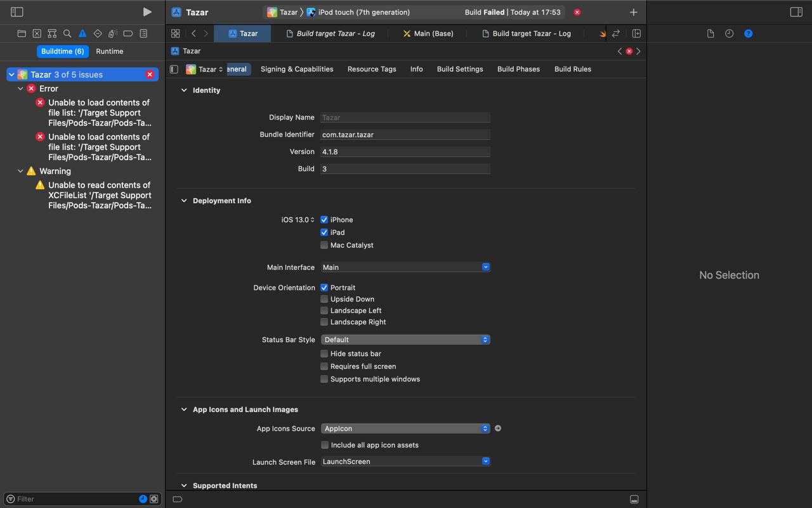
Task: Collapse the Deployment Info section
Action: pyautogui.click(x=184, y=201)
